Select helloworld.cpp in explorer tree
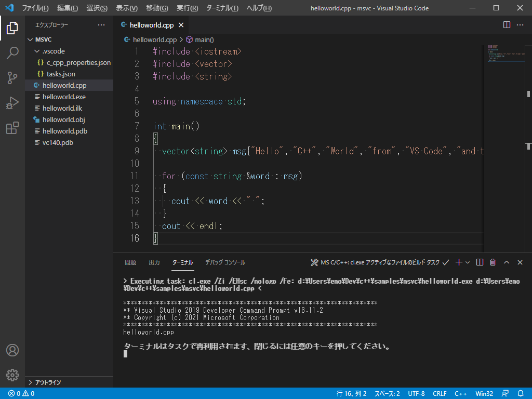 click(69, 86)
